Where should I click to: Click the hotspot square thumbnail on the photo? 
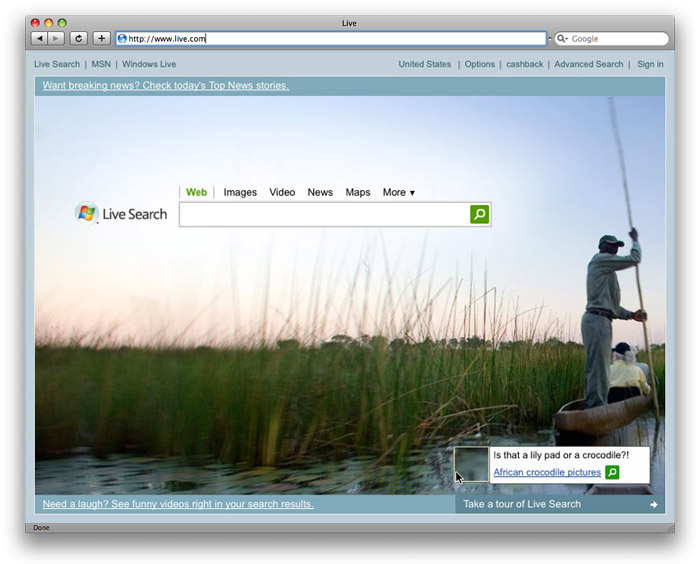(471, 464)
